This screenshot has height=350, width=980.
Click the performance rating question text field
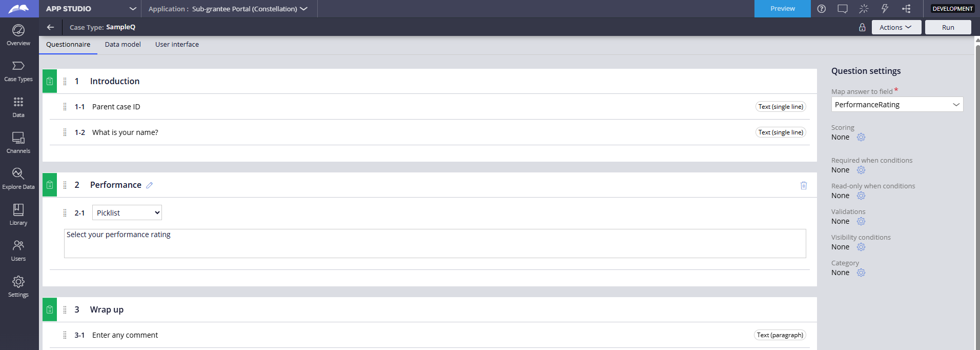435,243
